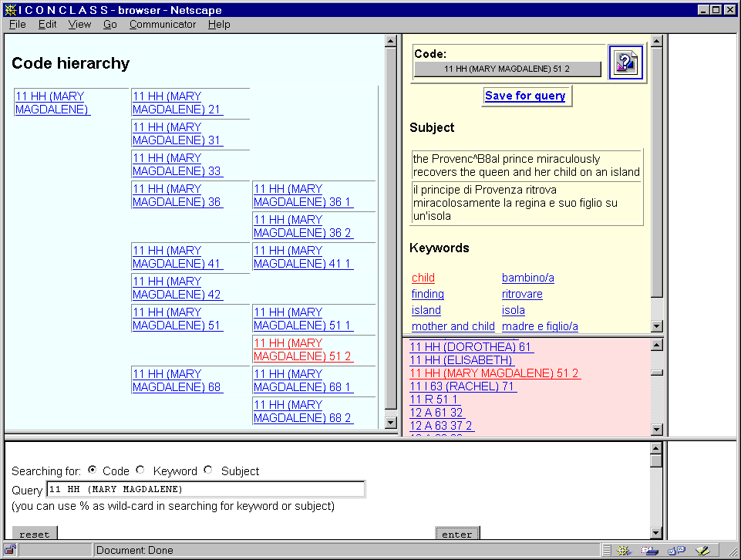741x560 pixels.
Task: Select the Code search radio button
Action: point(93,470)
